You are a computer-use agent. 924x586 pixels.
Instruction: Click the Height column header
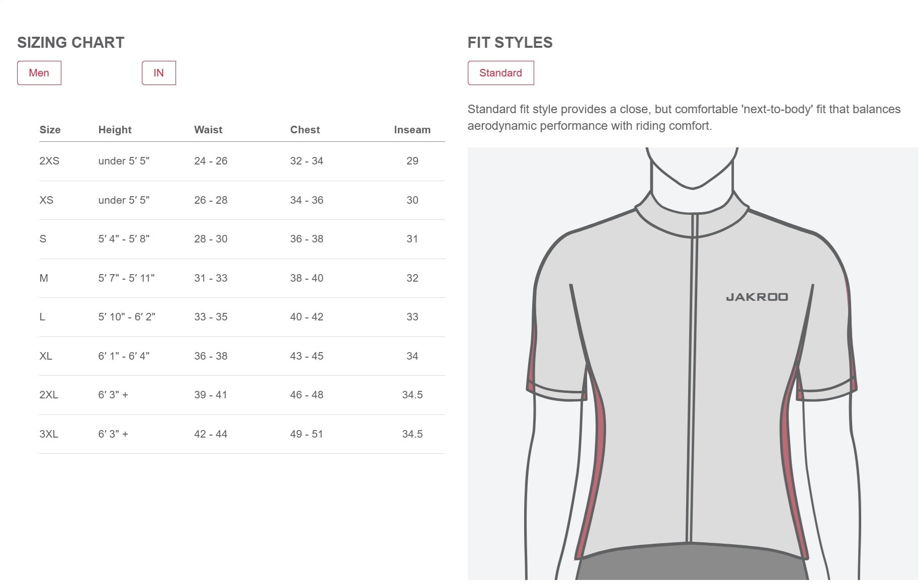tap(115, 130)
